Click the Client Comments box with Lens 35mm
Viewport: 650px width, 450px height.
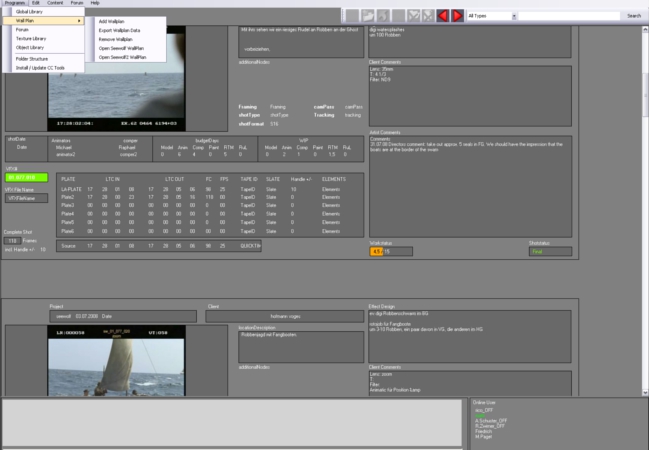471,96
